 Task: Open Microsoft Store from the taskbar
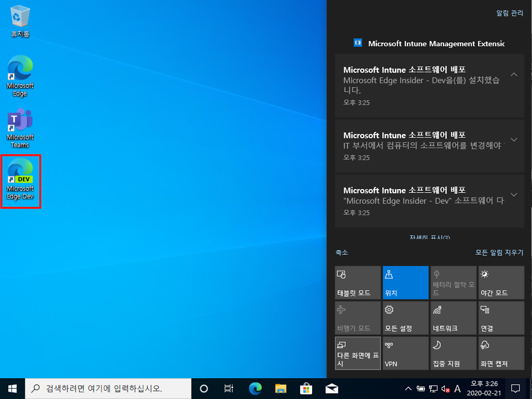pos(306,389)
